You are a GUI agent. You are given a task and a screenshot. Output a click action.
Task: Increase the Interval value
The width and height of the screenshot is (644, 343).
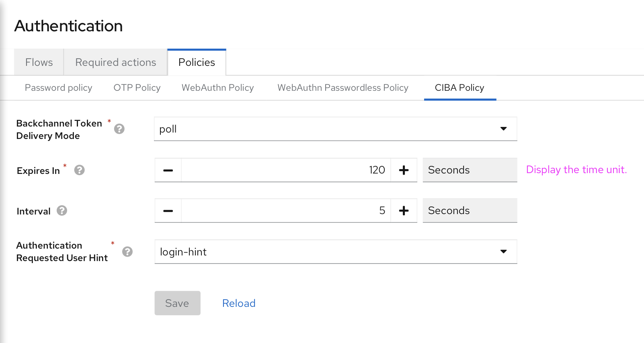pos(404,210)
